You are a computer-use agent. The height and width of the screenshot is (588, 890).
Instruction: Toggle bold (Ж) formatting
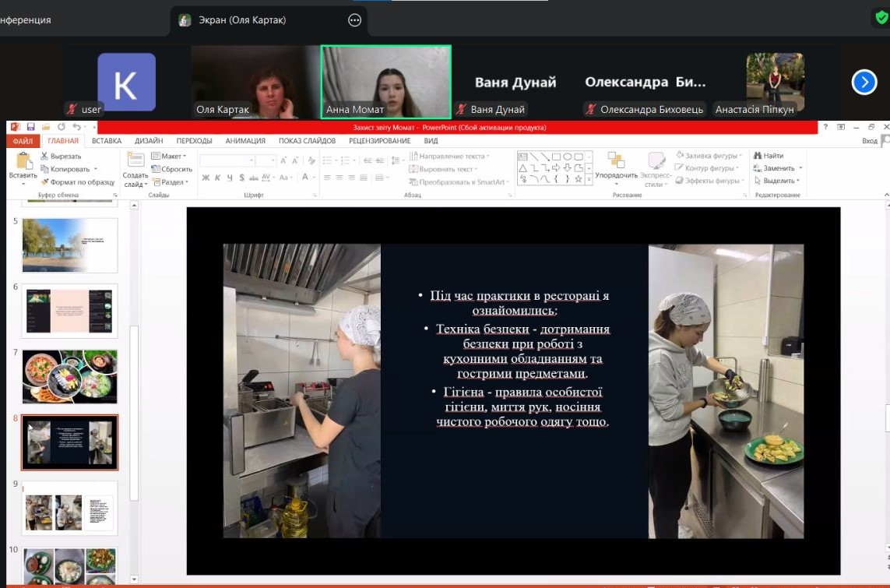click(206, 178)
